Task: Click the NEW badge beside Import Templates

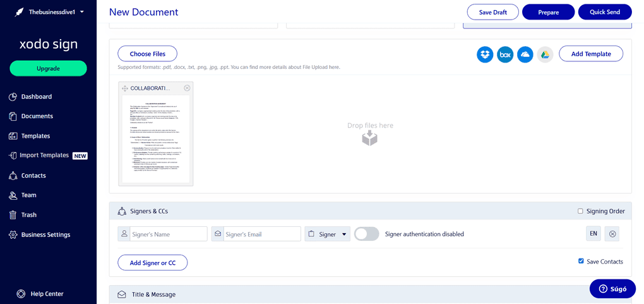Action: point(80,156)
